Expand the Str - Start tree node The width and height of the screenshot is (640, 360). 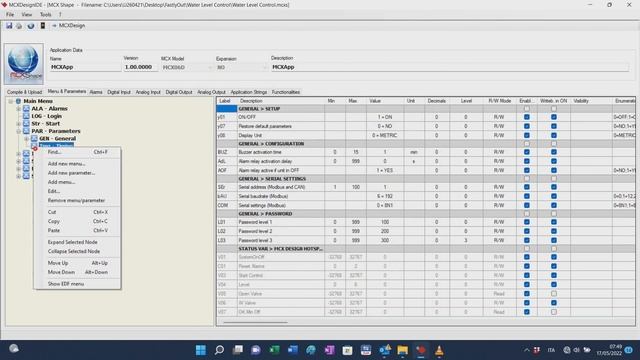click(18, 124)
